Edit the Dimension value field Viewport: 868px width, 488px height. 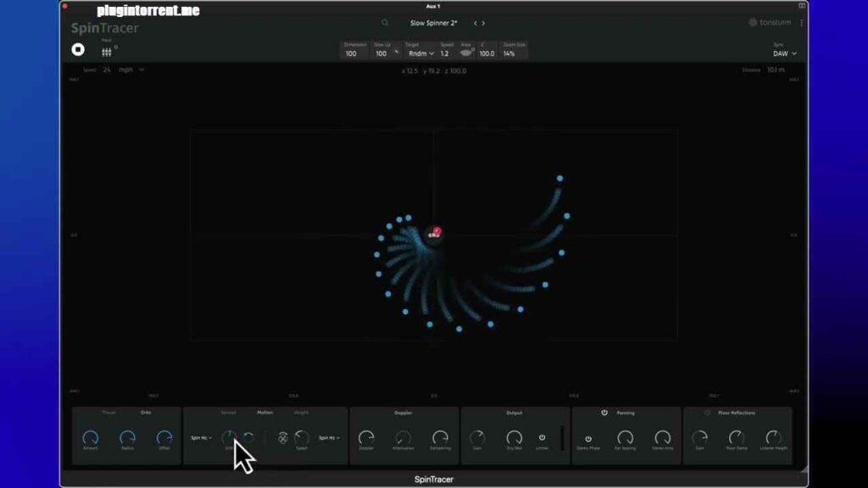pos(351,53)
